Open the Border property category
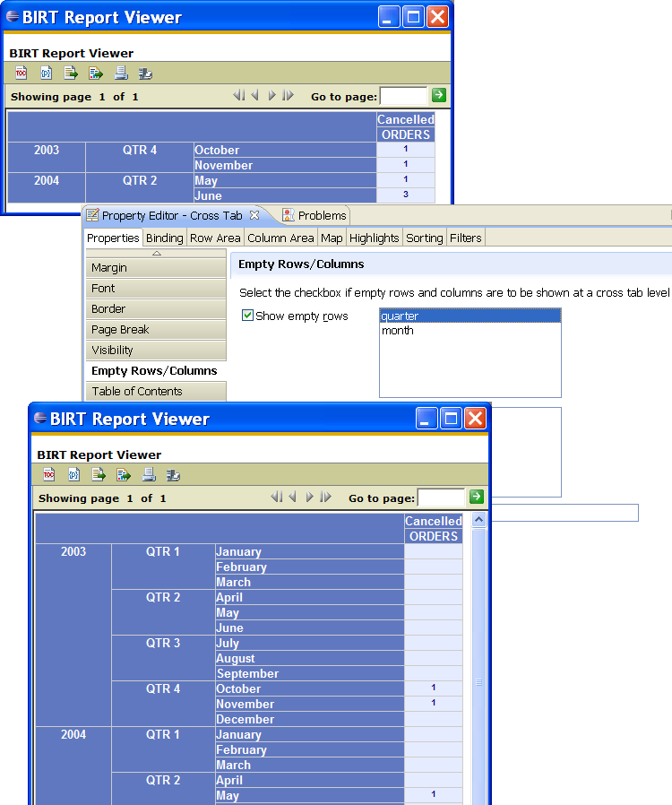Viewport: 672px width, 805px height. pyautogui.click(x=156, y=308)
